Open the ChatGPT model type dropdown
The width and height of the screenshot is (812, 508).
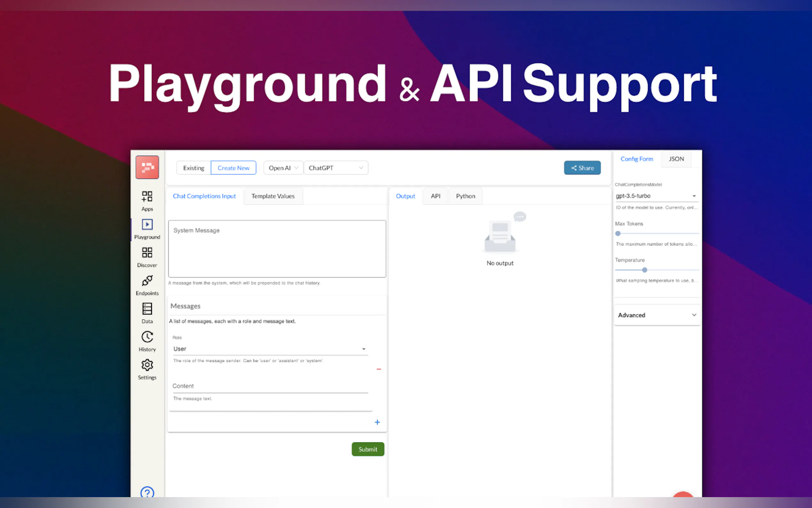335,168
